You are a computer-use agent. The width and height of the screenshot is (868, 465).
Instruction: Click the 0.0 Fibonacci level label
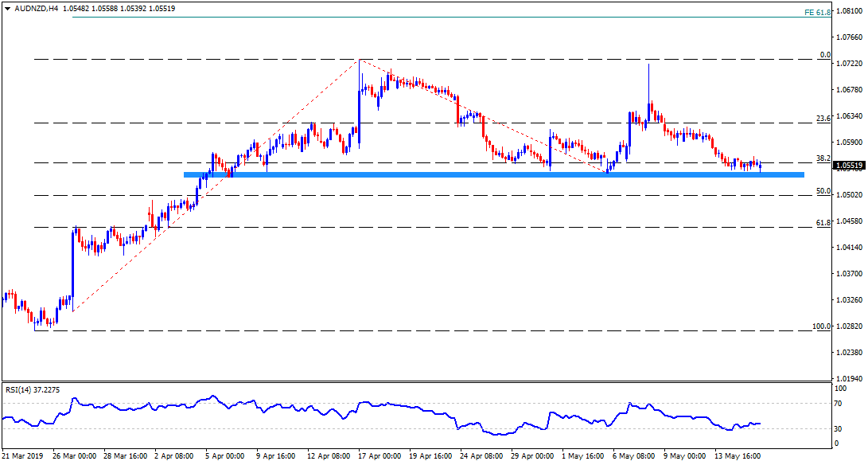pyautogui.click(x=825, y=55)
